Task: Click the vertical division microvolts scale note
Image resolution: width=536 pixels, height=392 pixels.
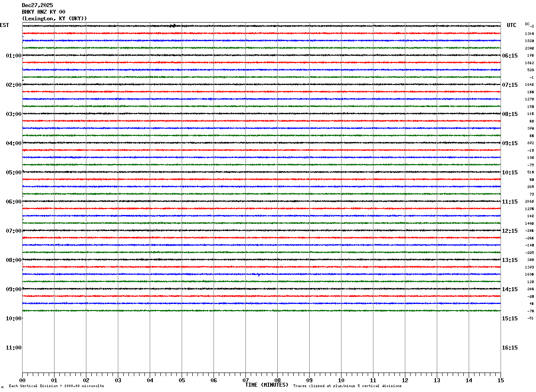Action: pos(56,386)
